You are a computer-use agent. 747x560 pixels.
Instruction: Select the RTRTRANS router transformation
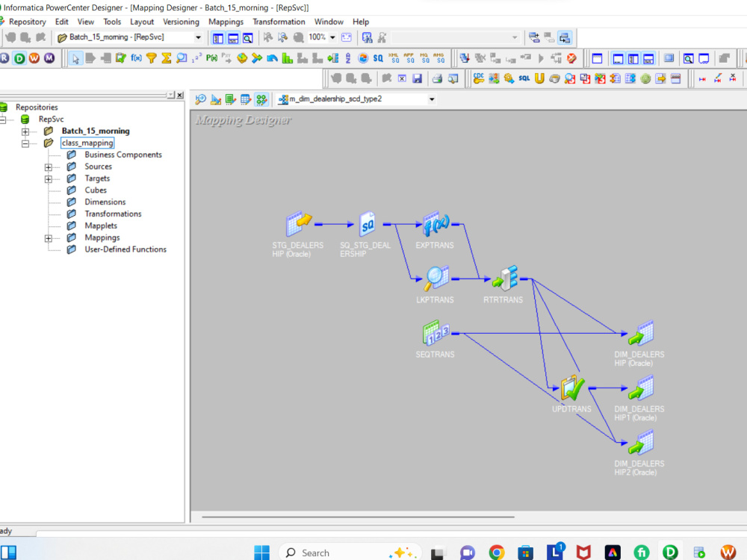[x=505, y=279]
